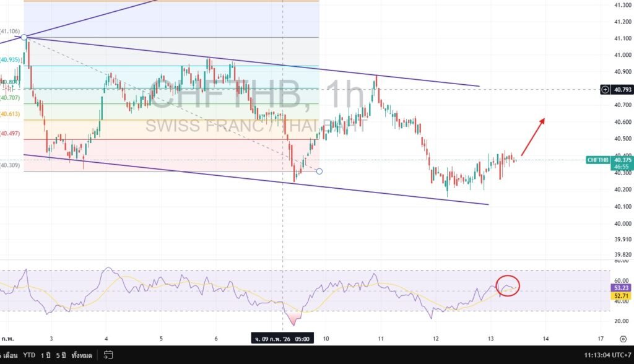The width and height of the screenshot is (634, 364).
Task: Click the plus icon beside the 40.793 price
Action: point(605,90)
